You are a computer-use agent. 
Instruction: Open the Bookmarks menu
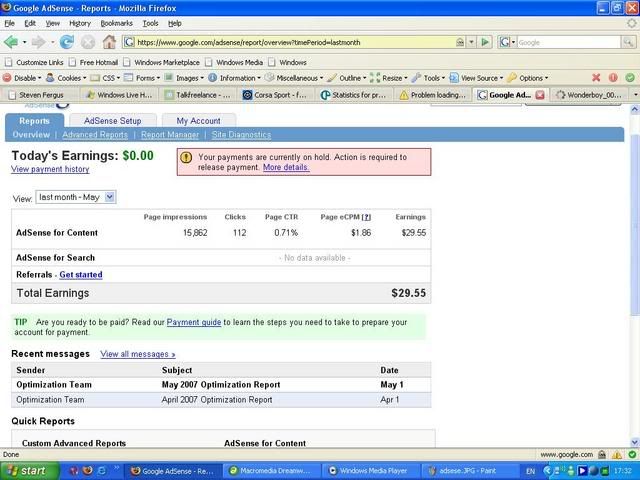pos(116,22)
